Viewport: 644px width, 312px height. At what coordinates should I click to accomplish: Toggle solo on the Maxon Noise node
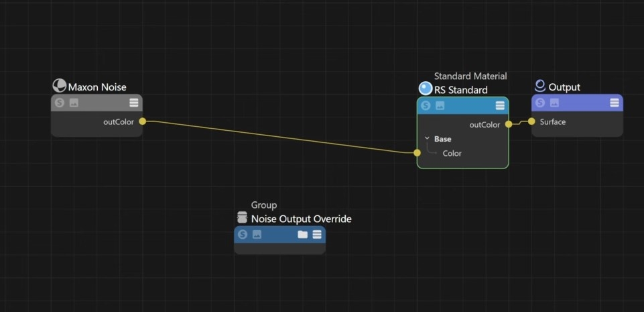[60, 103]
